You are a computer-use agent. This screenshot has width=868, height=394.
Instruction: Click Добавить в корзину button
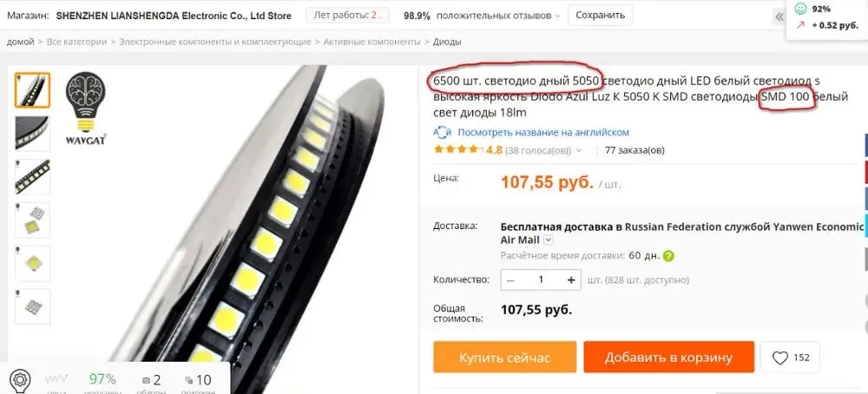pyautogui.click(x=668, y=357)
